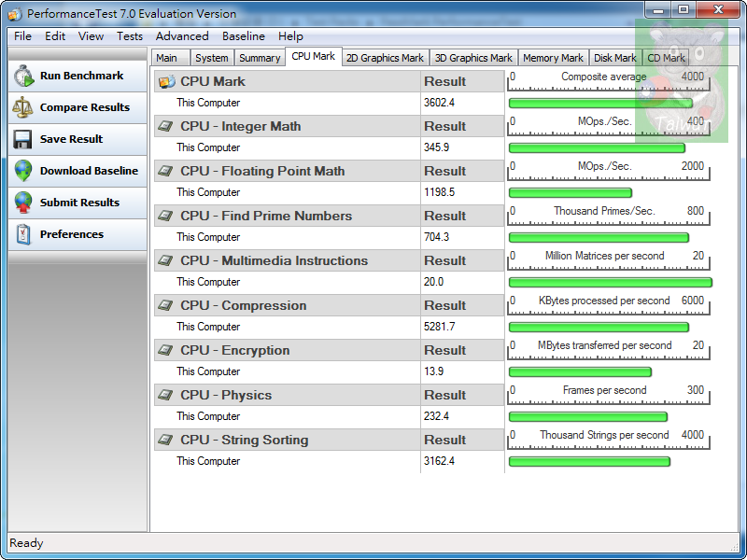Click the chip icon beside Integer Math
Screen dimensions: 747x560
165,126
